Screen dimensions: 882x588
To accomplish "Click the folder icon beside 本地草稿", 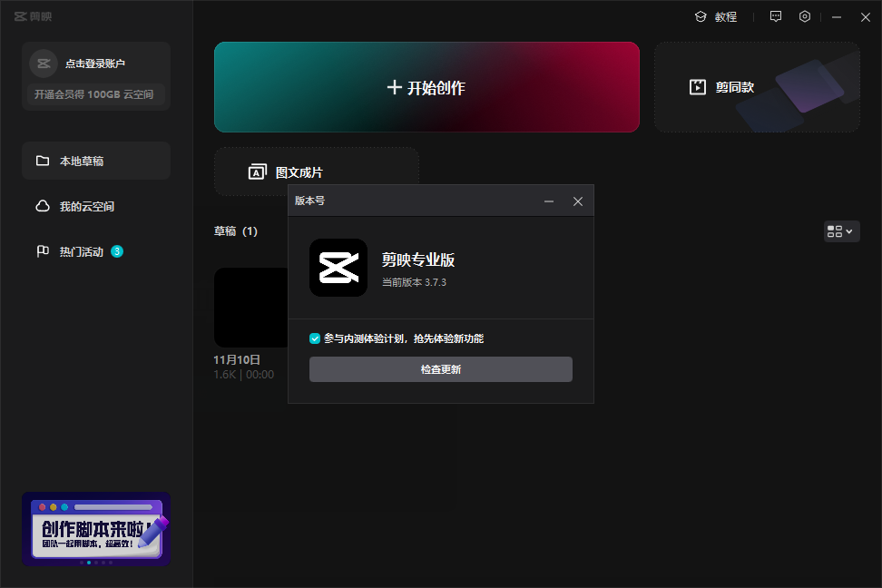I will [x=43, y=161].
